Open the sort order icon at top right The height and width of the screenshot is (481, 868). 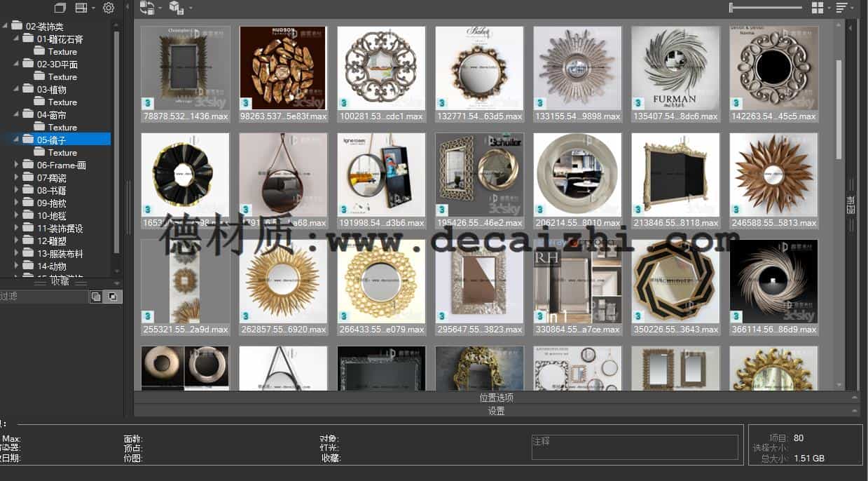841,8
